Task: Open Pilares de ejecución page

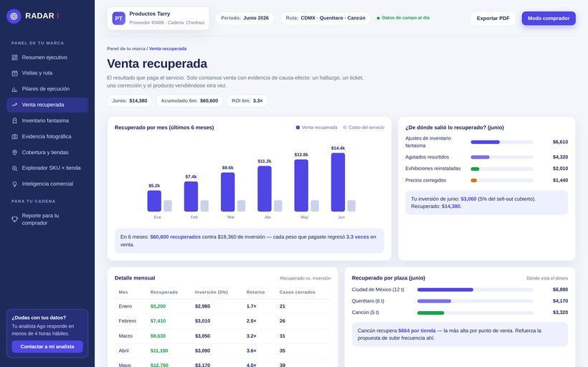Action: click(47, 89)
